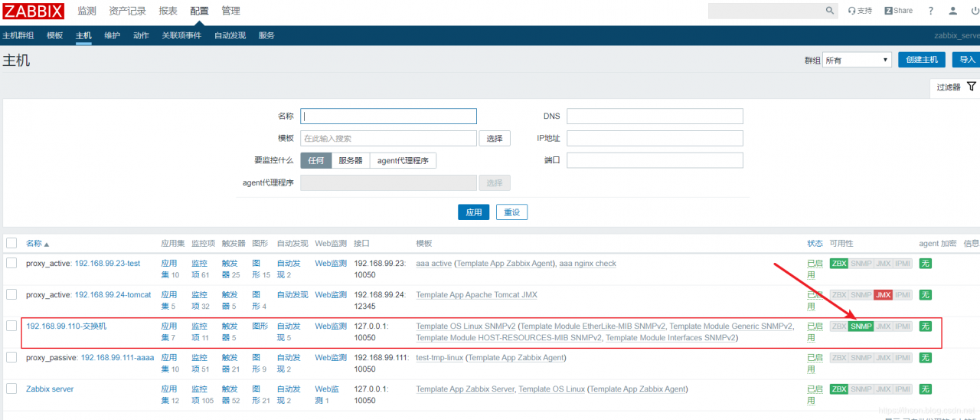This screenshot has width=980, height=420.
Task: Click the search magnifier icon
Action: (831, 11)
